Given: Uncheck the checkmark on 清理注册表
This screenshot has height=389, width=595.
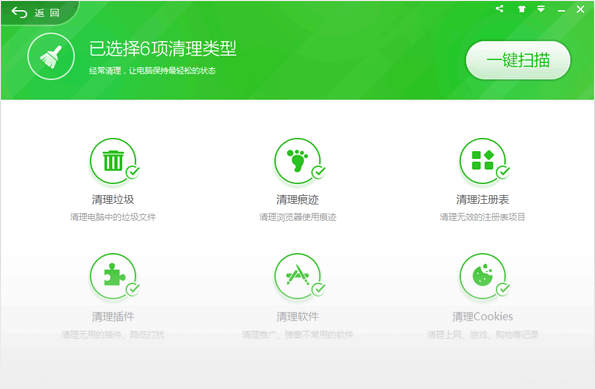Looking at the screenshot, I should [503, 172].
